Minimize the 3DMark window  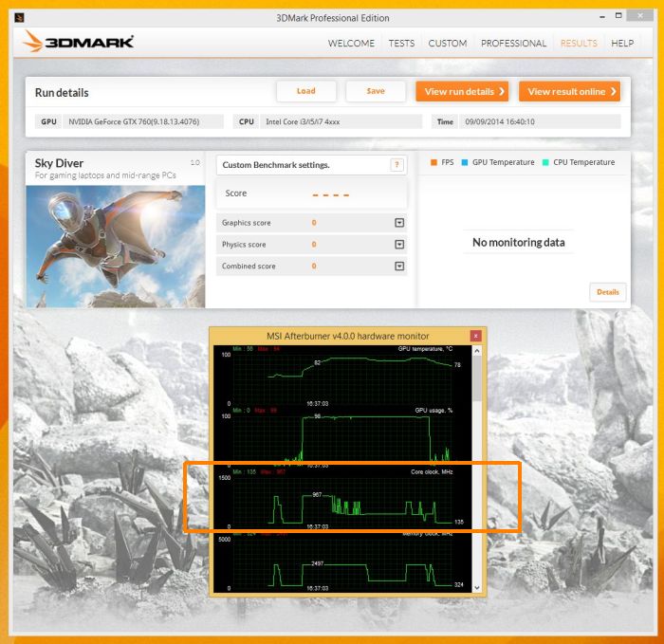coord(602,17)
